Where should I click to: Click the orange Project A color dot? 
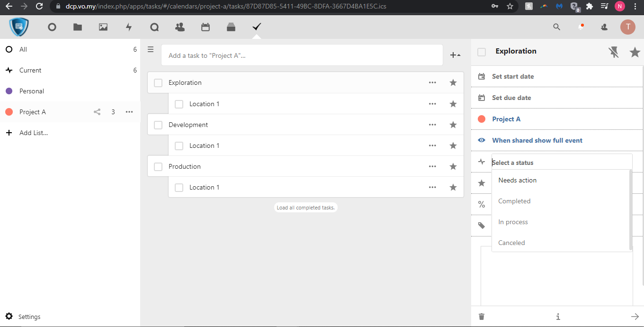9,112
